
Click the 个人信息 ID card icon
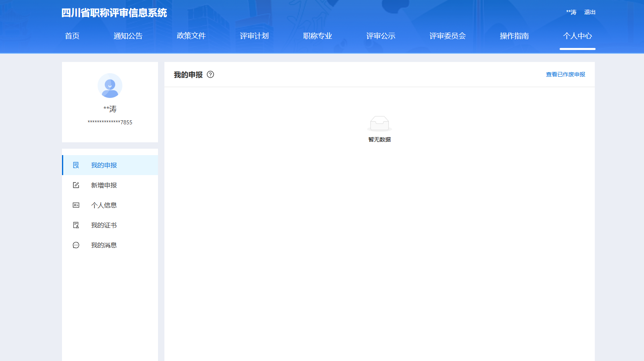(x=76, y=205)
